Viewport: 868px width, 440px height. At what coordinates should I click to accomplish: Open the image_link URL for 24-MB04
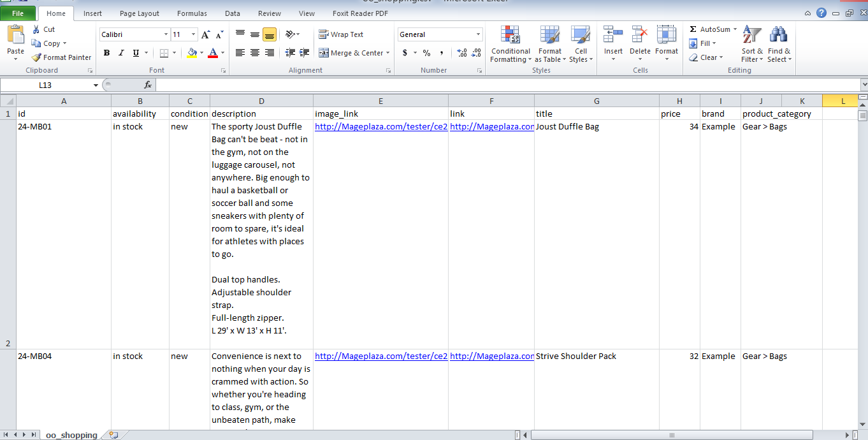point(381,356)
